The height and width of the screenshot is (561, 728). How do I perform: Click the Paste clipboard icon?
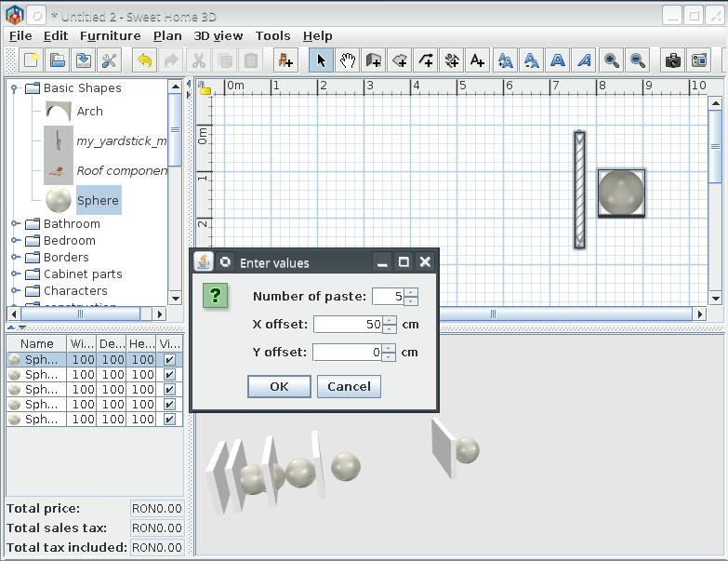(251, 60)
